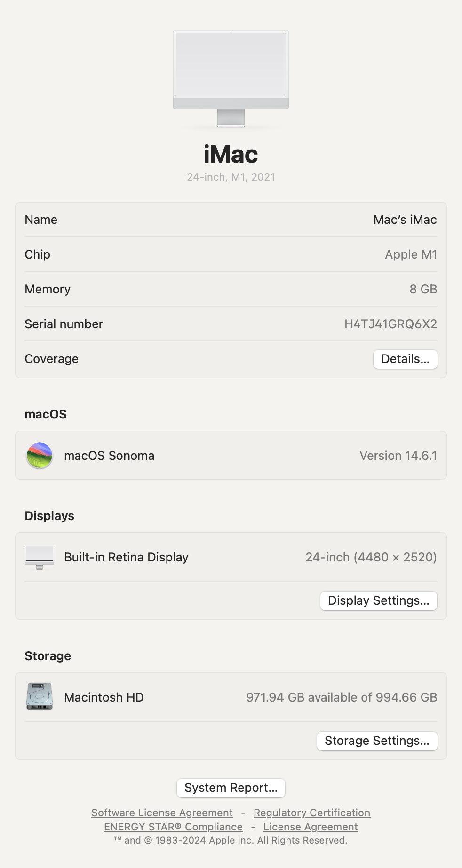Screen dimensions: 462x868
Task: Click the Built-in Retina Display icon
Action: coord(40,557)
